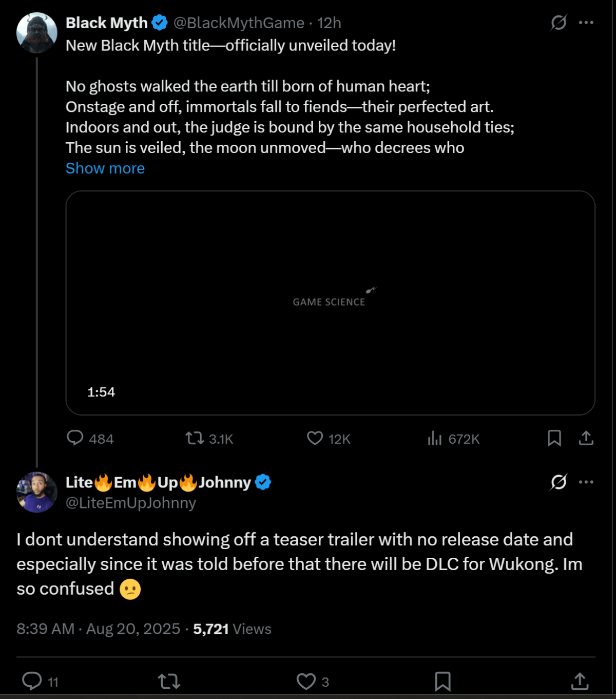Like the Black Myth post with 12K likes
Image resolution: width=616 pixels, height=699 pixels.
(x=329, y=439)
